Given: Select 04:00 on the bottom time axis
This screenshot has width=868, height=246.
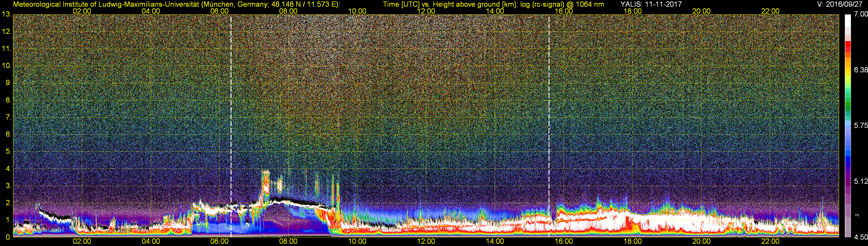Looking at the screenshot, I should (151, 241).
